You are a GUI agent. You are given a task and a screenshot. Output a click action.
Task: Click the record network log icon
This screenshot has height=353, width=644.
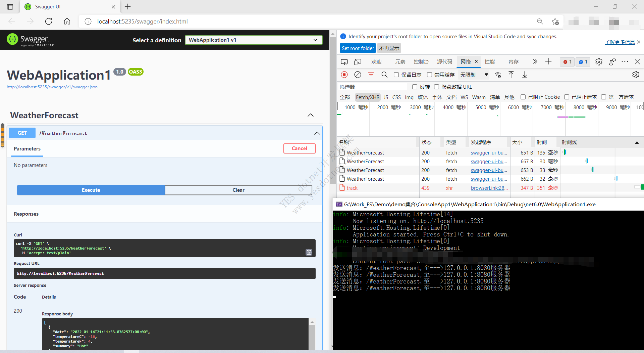(344, 75)
